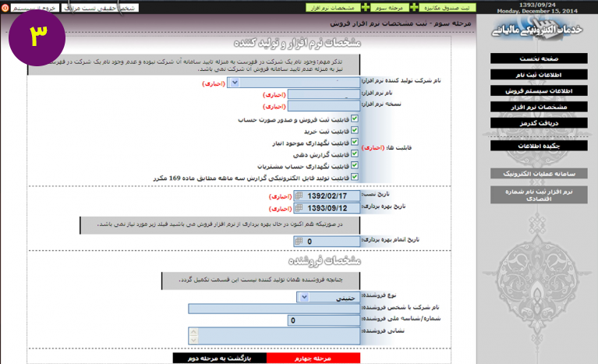Open صفحه نخست in sidebar menu
This screenshot has width=598, height=364.
[x=539, y=58]
